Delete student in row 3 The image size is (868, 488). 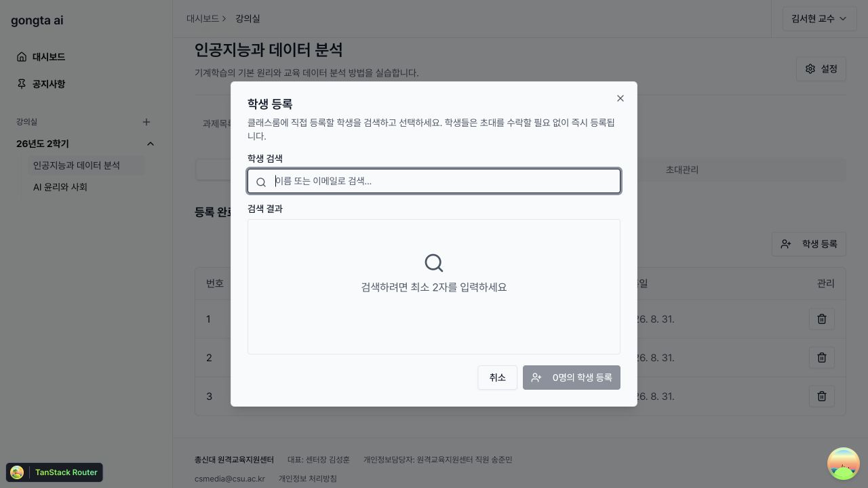click(x=822, y=396)
